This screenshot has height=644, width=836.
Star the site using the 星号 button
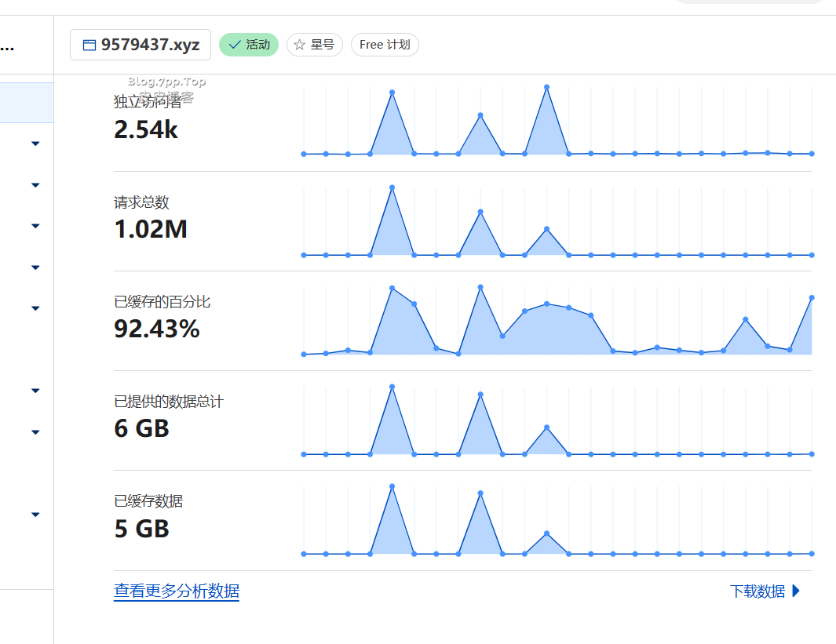click(x=315, y=45)
